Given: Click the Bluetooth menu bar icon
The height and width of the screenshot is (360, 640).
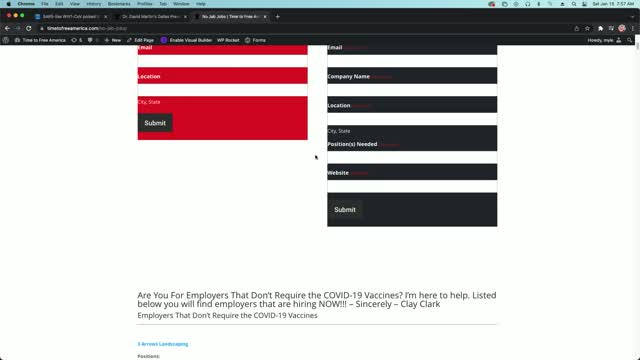Looking at the screenshot, I should coord(539,4).
